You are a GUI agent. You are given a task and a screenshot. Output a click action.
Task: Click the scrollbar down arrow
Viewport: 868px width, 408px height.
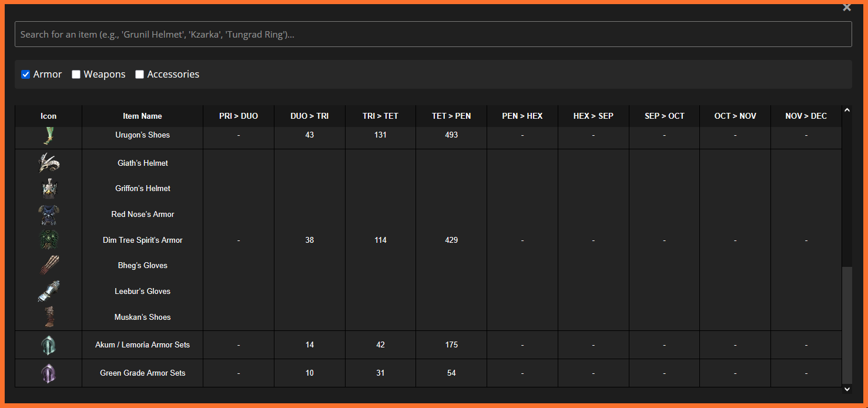click(x=847, y=389)
